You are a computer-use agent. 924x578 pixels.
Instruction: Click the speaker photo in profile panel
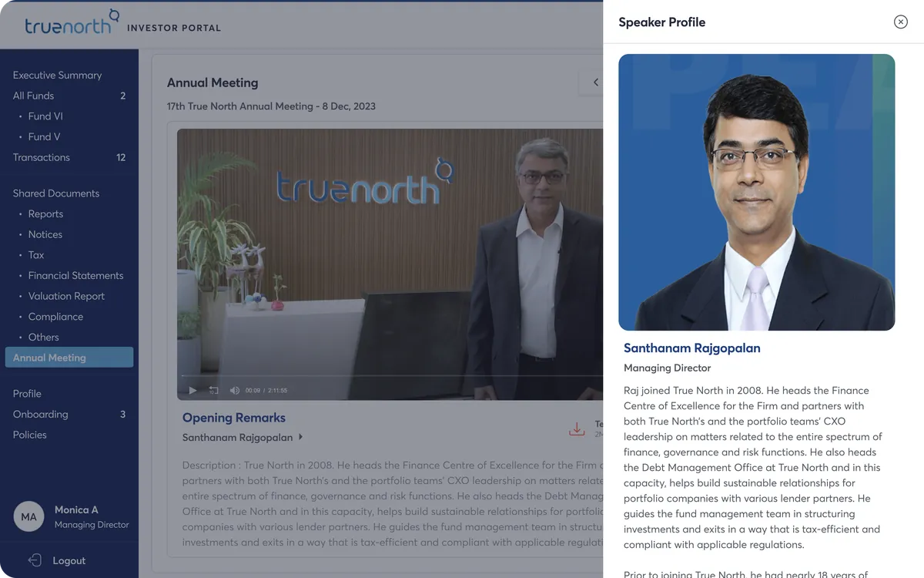(x=756, y=192)
